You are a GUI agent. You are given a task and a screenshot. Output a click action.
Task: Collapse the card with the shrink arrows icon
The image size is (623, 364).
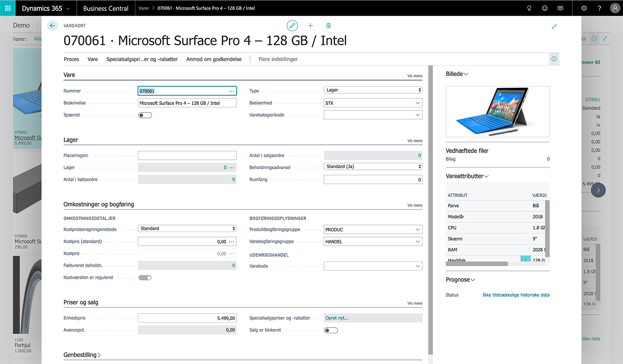click(x=554, y=27)
